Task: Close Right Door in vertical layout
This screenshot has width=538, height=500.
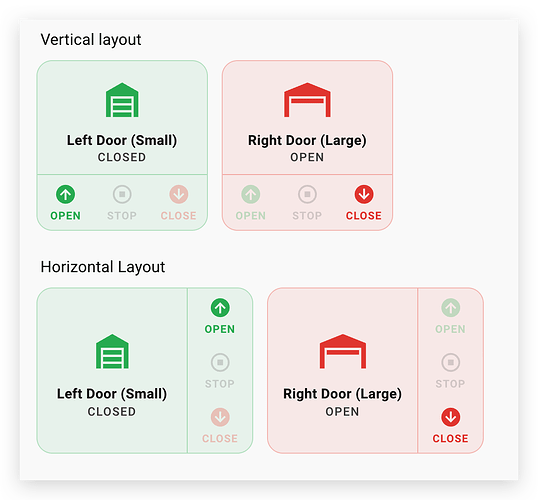Action: [x=364, y=202]
